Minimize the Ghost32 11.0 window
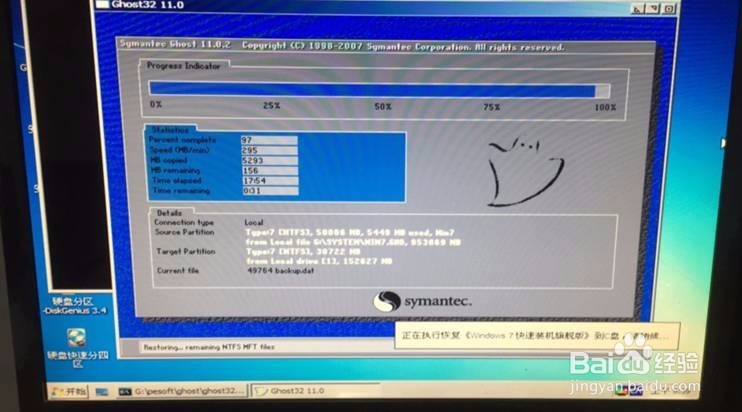 [x=638, y=9]
